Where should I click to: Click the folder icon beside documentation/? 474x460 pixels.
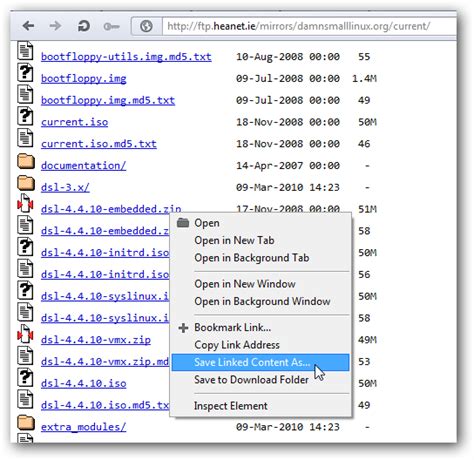coord(26,161)
